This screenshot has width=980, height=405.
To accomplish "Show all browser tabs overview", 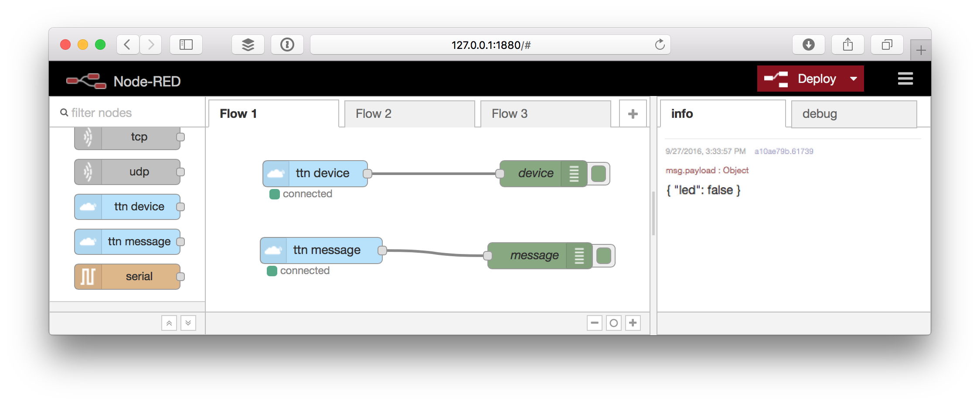I will [887, 45].
